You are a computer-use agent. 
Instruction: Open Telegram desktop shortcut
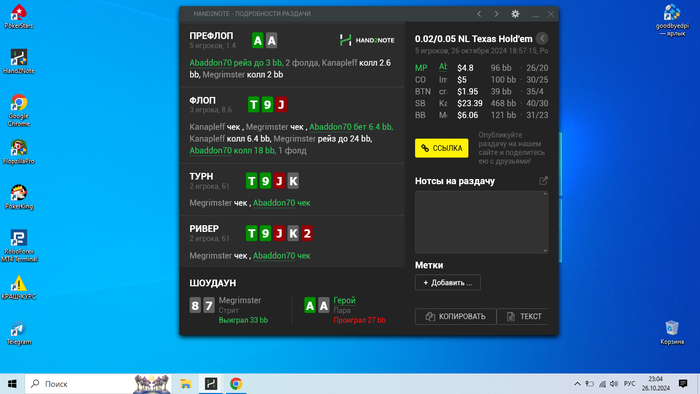[x=19, y=333]
